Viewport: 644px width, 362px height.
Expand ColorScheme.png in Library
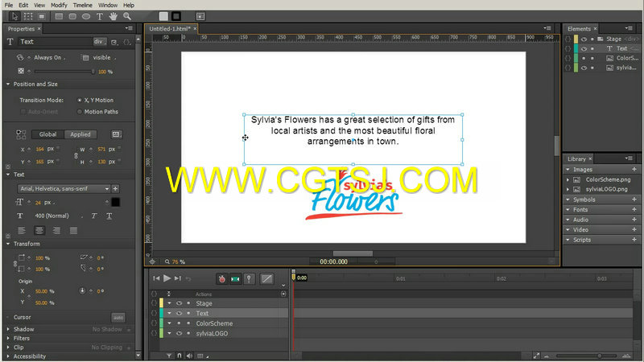coord(568,179)
